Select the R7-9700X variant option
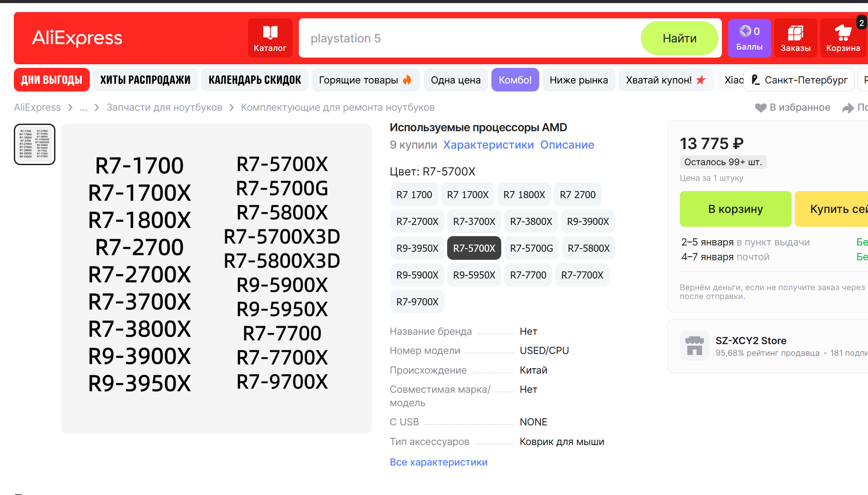868x495 pixels. [x=417, y=302]
